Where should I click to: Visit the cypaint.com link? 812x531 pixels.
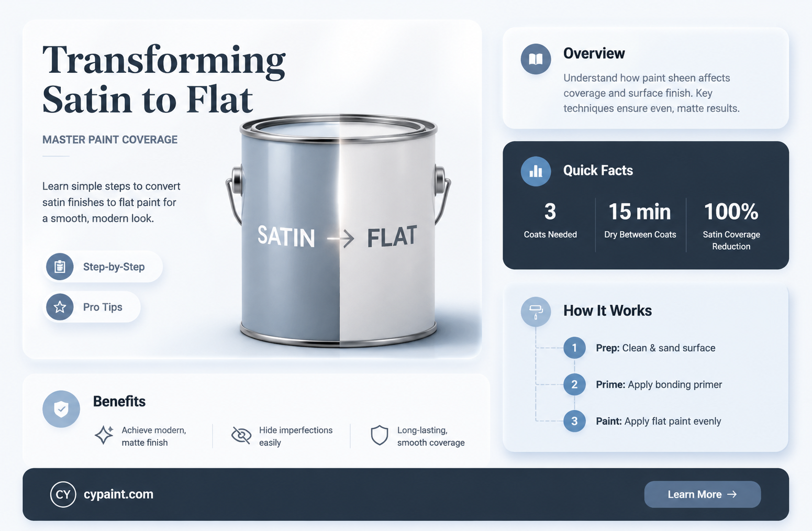[x=118, y=494]
